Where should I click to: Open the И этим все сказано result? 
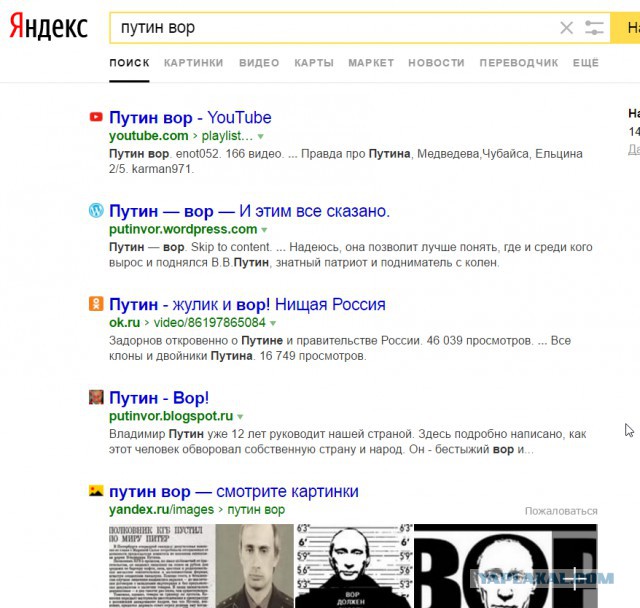[249, 211]
